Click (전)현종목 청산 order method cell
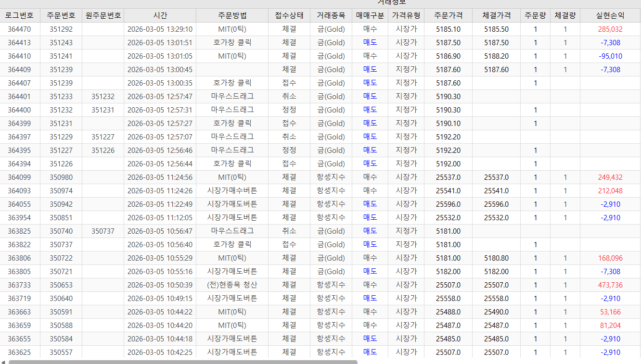This screenshot has height=364, width=641. (x=232, y=285)
